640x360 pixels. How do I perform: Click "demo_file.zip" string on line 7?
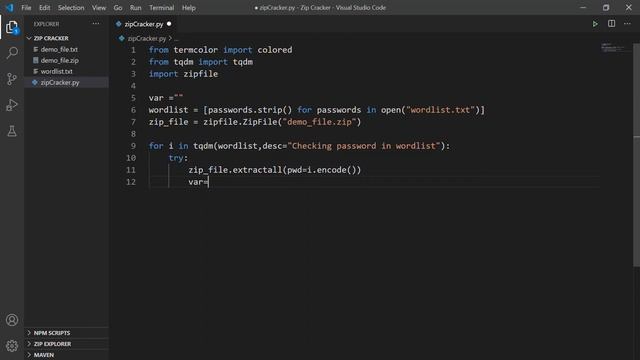coord(320,122)
